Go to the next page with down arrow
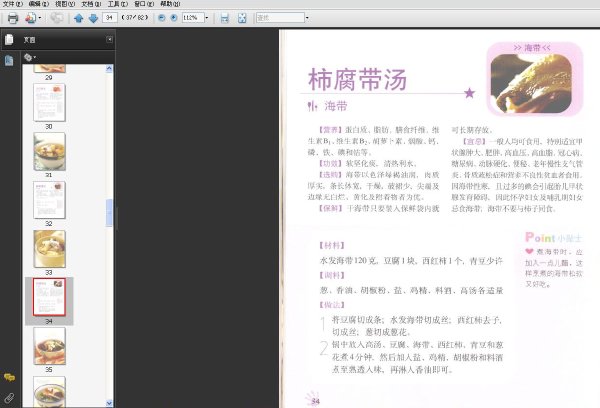This screenshot has height=408, width=600. coord(93,18)
